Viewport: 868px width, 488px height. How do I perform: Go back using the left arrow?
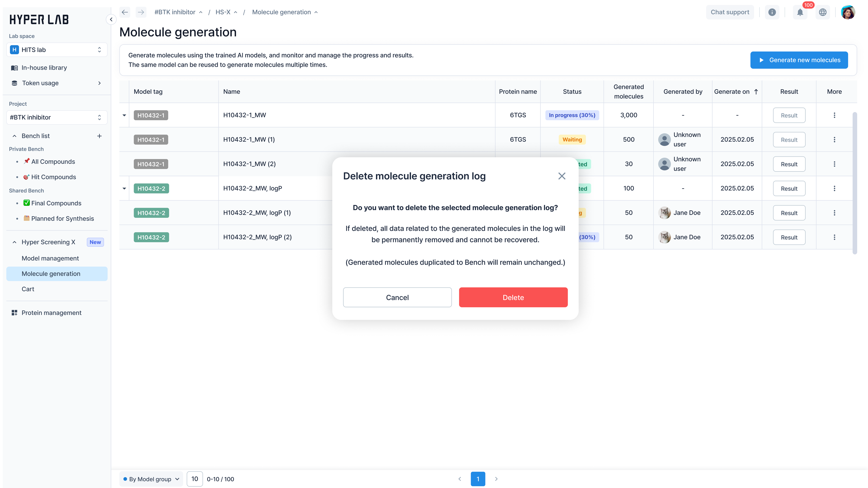click(125, 12)
